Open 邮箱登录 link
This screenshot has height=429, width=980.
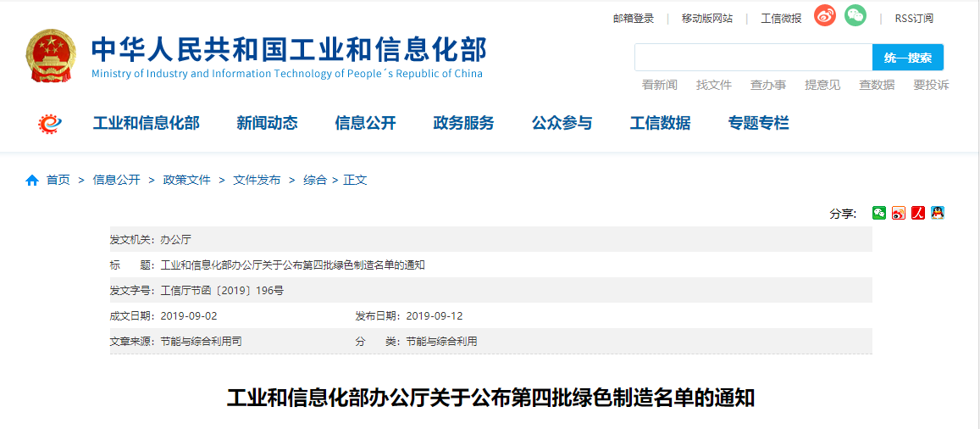click(x=633, y=18)
